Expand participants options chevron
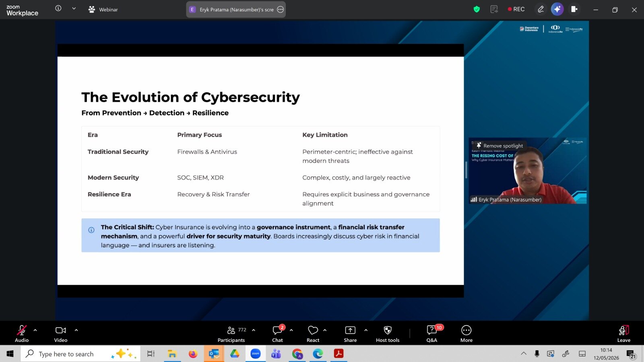This screenshot has width=644, height=362. pyautogui.click(x=254, y=330)
